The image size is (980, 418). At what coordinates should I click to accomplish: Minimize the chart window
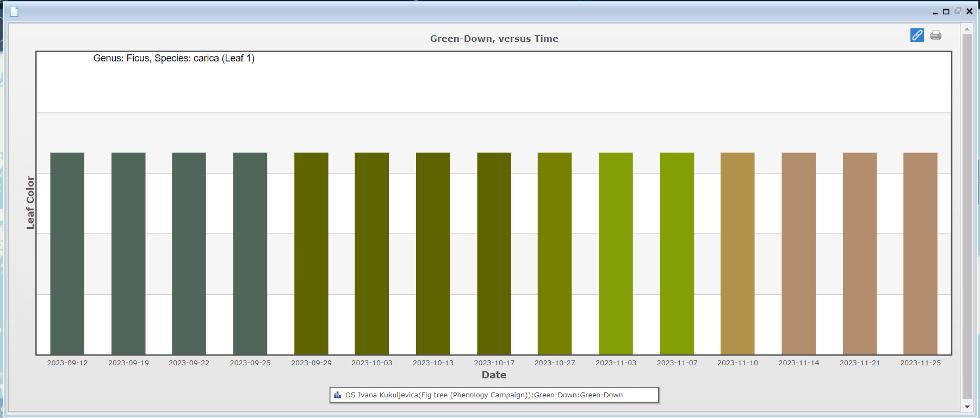tap(935, 11)
